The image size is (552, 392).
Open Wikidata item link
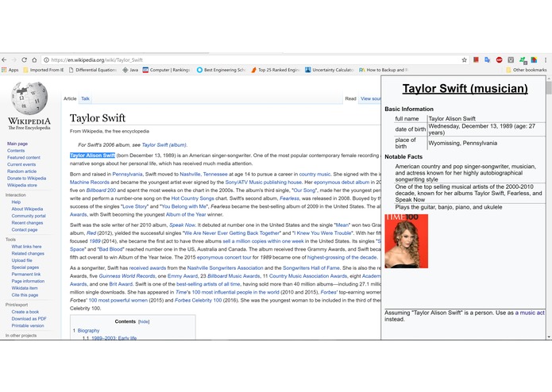tap(25, 288)
